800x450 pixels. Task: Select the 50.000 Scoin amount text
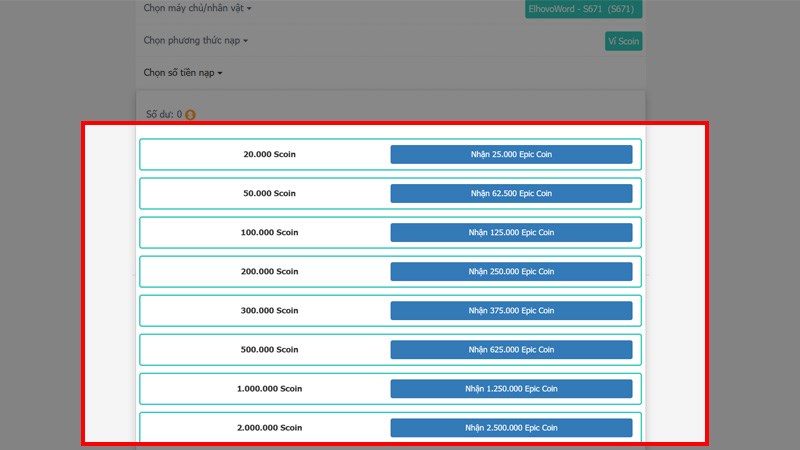[x=269, y=193]
